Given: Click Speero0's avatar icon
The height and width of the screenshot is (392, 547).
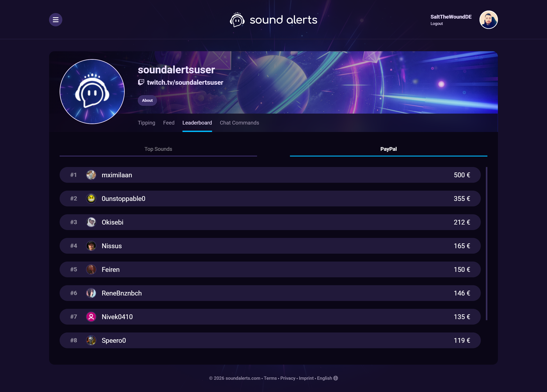Looking at the screenshot, I should pos(91,340).
